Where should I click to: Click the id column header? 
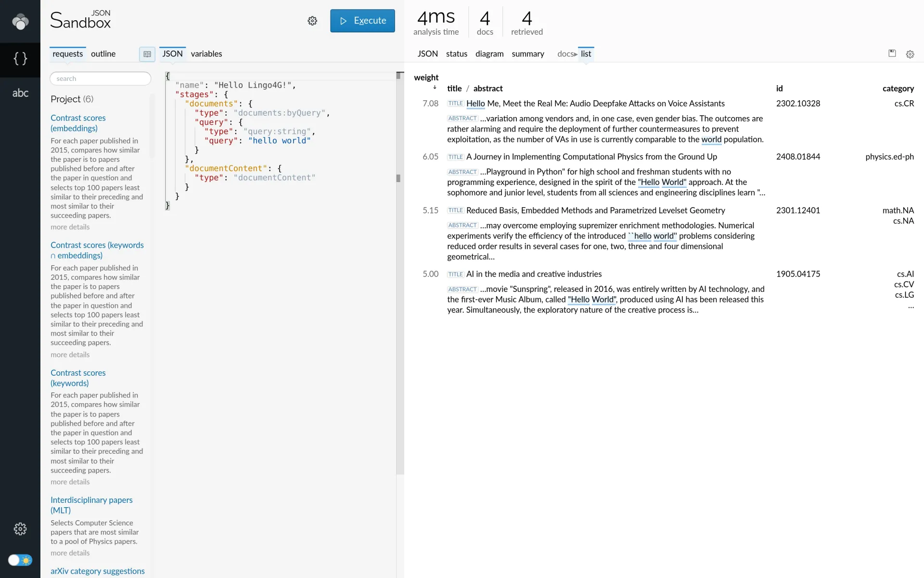click(x=780, y=89)
